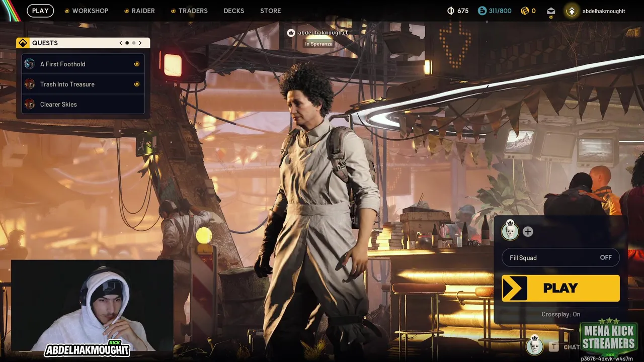Open the mail inbox envelope icon

[x=551, y=11]
